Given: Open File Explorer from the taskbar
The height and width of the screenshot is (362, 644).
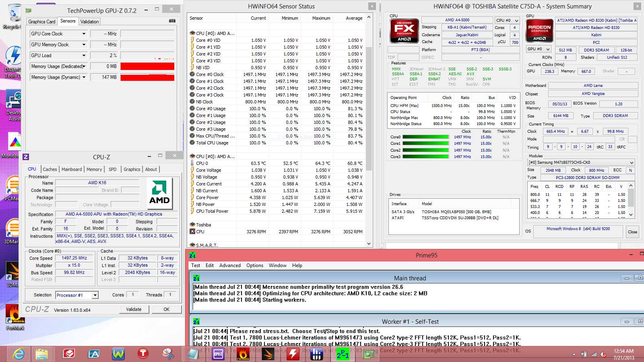Looking at the screenshot, I should click(42, 354).
